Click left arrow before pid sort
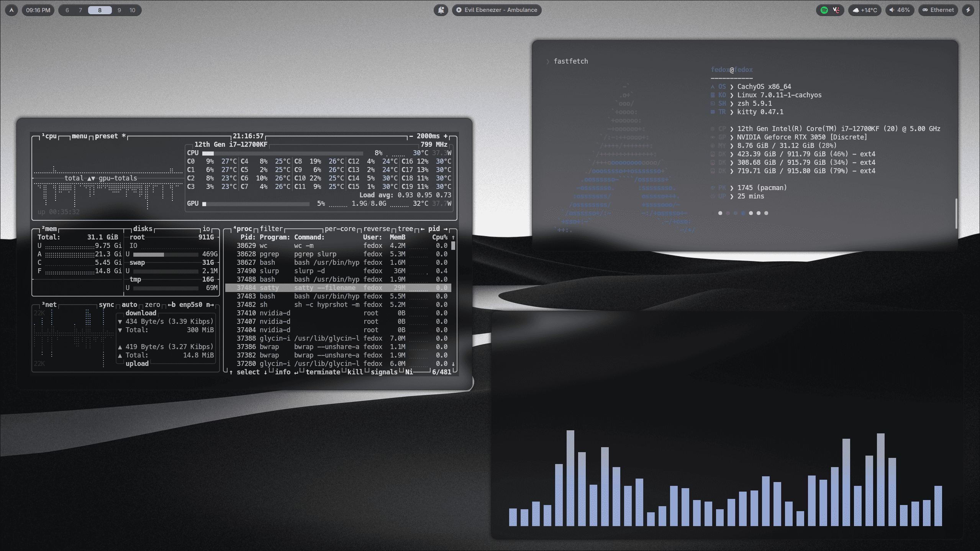The width and height of the screenshot is (980, 551). pyautogui.click(x=423, y=229)
